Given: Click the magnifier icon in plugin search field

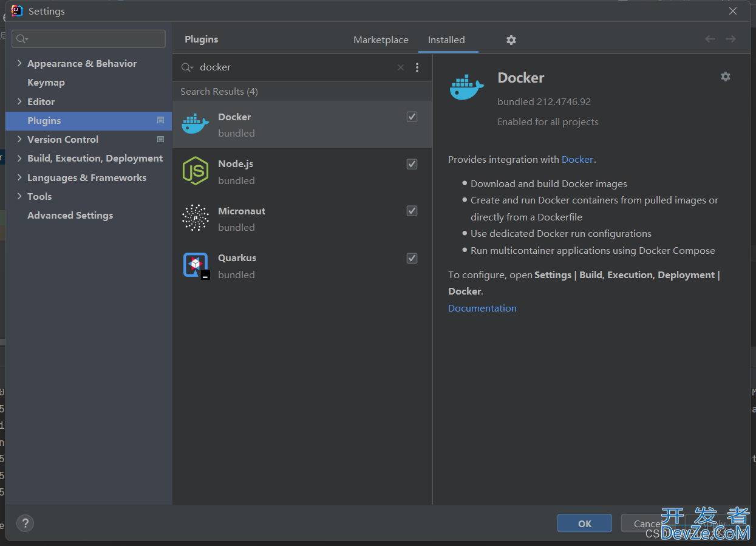Looking at the screenshot, I should [187, 67].
